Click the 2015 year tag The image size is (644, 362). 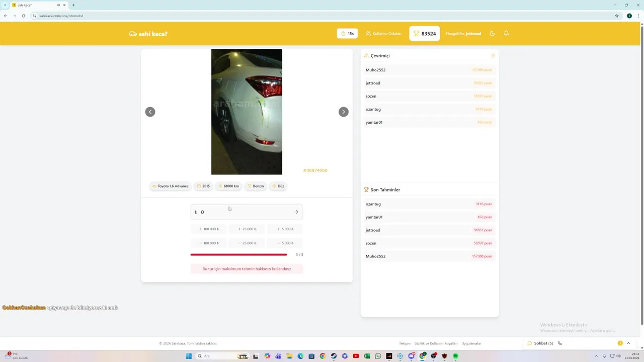(203, 186)
